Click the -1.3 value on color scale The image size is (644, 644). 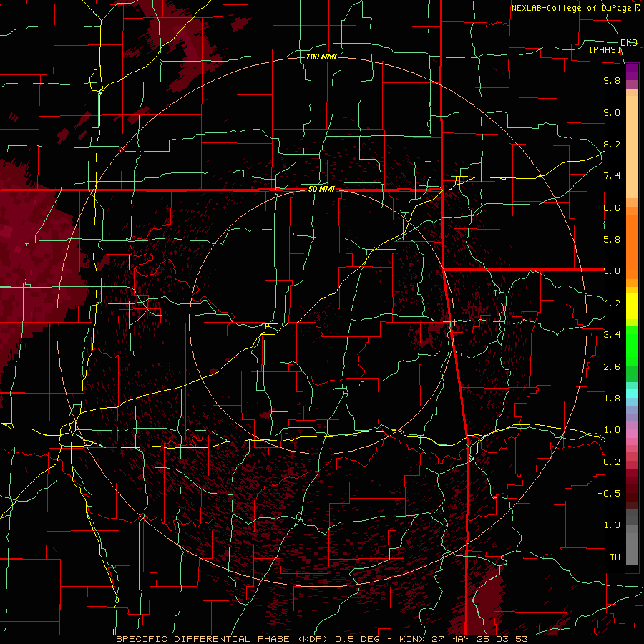click(x=609, y=525)
